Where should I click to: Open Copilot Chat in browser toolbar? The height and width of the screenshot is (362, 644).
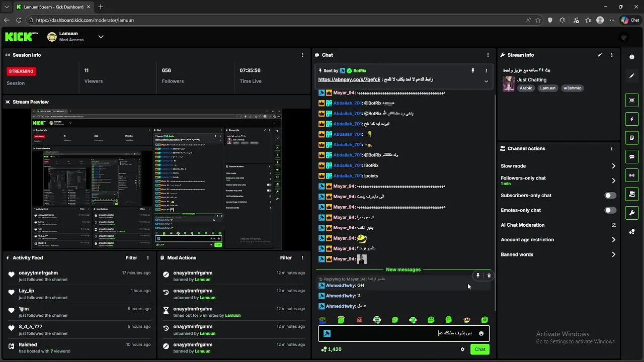pos(630,20)
